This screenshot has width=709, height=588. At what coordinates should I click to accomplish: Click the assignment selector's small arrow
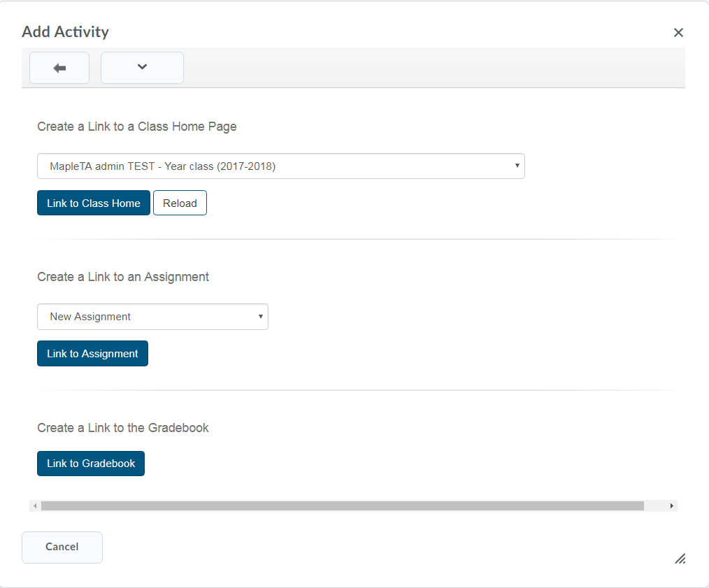point(260,317)
